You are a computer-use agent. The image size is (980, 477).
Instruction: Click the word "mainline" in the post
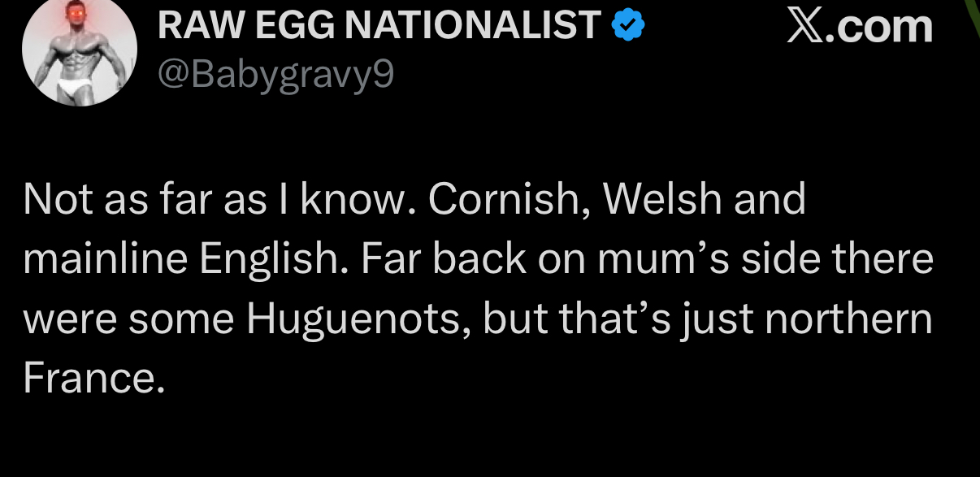click(x=106, y=260)
